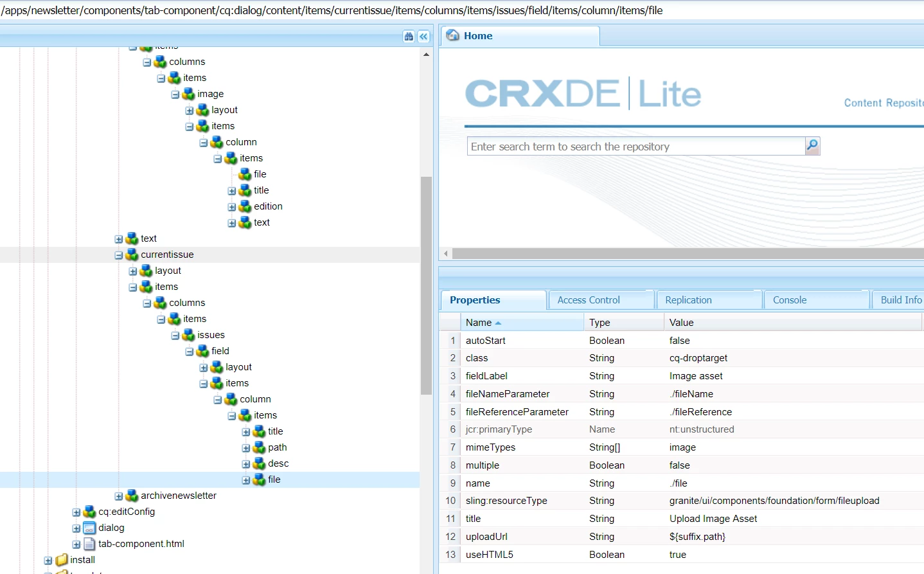Expand the selected file node under currentissue
The width and height of the screenshot is (924, 574).
pos(246,480)
